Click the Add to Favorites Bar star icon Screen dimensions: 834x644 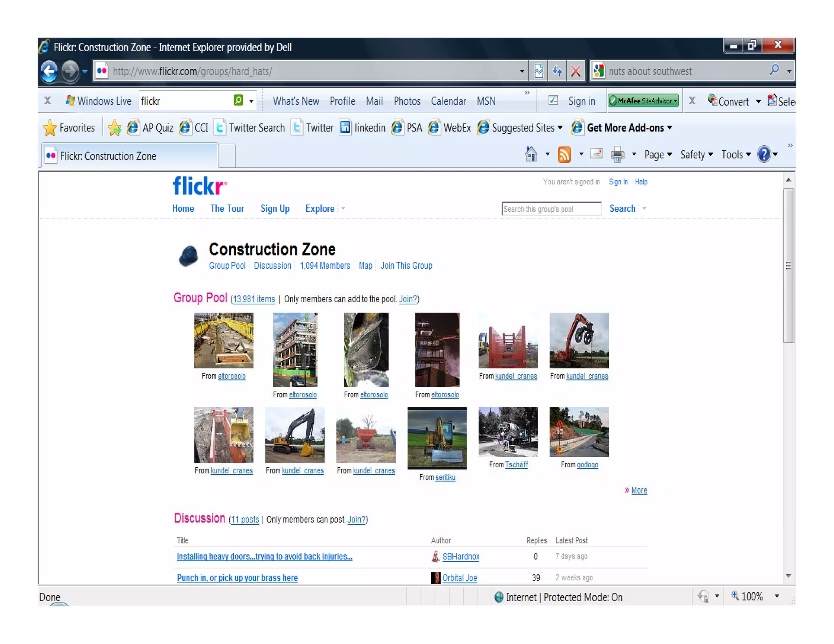(x=114, y=128)
